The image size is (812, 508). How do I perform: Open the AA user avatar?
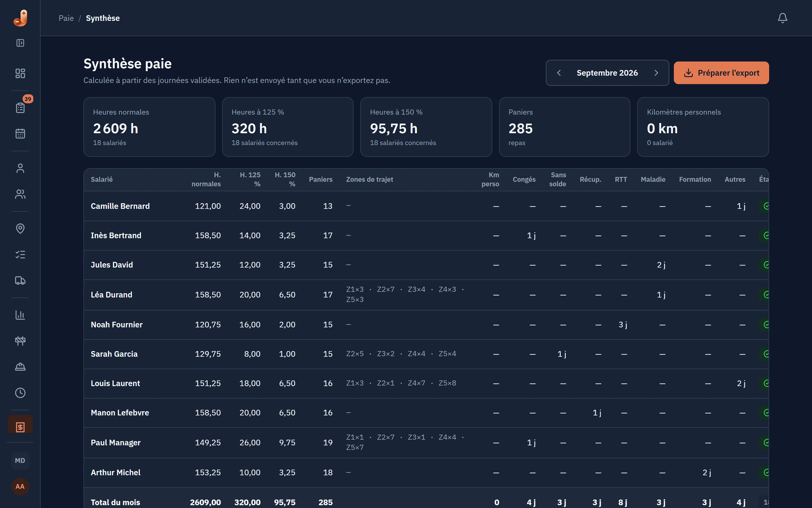20,487
